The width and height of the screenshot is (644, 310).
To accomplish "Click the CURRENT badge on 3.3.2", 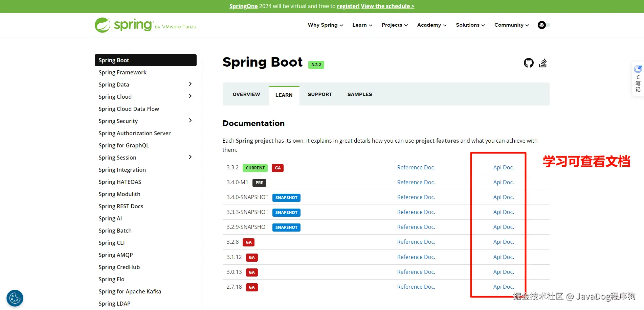I will pos(255,168).
